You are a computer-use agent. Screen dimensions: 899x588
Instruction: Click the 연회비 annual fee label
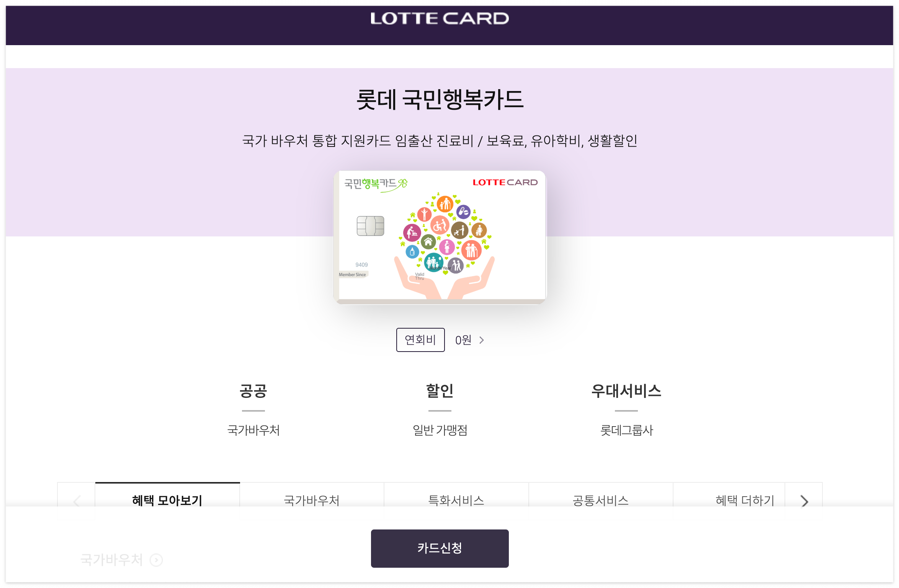(x=420, y=340)
